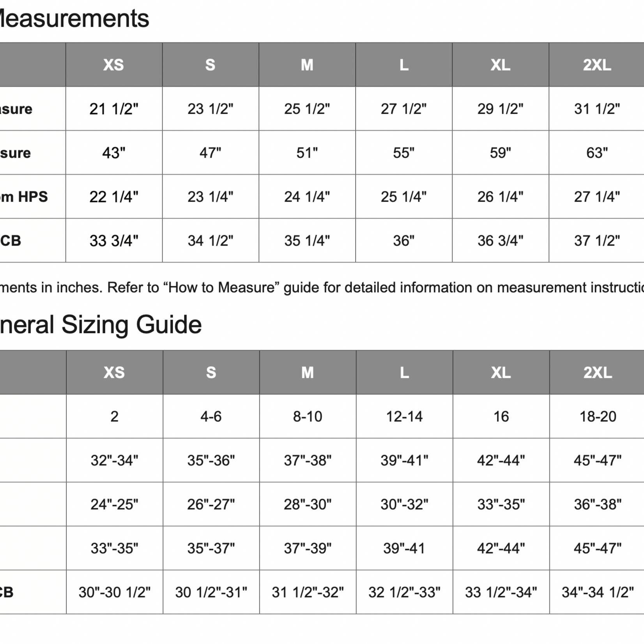Click the 32"-34" range cell
644x644 pixels.
(114, 460)
